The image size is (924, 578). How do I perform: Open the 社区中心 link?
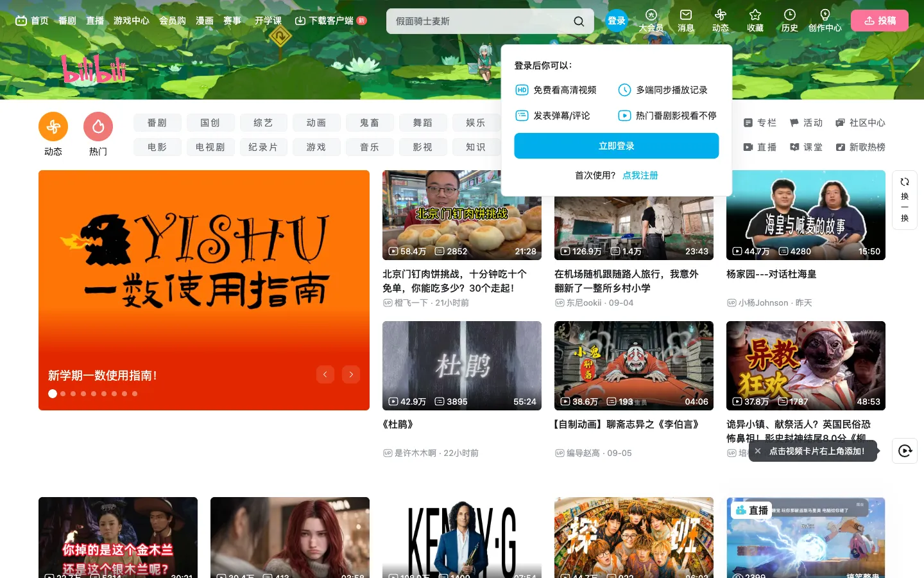pos(860,123)
